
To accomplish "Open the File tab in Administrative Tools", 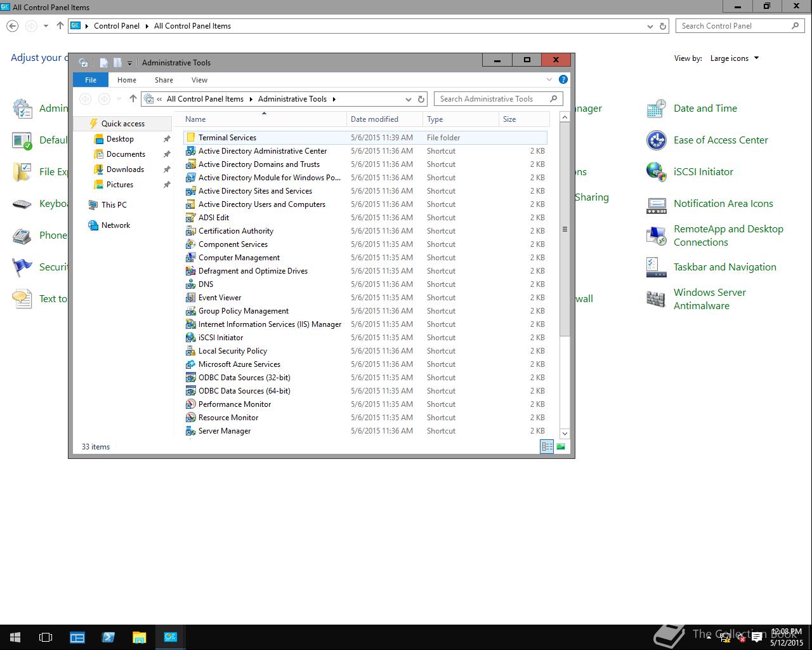I will pos(91,80).
